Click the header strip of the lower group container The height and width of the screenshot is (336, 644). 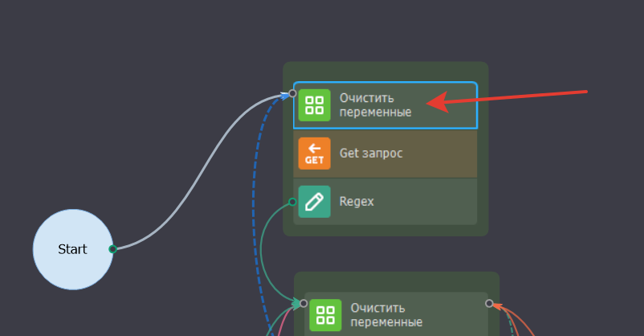coord(397,281)
